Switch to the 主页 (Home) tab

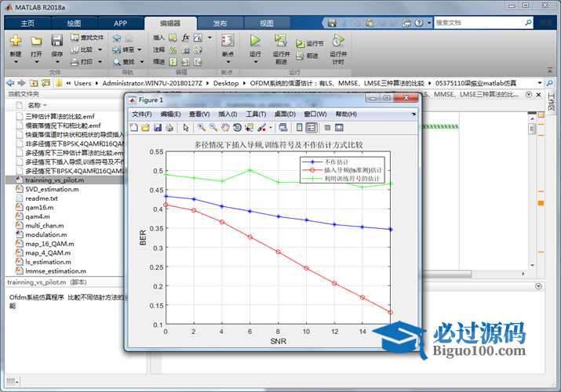pos(28,24)
